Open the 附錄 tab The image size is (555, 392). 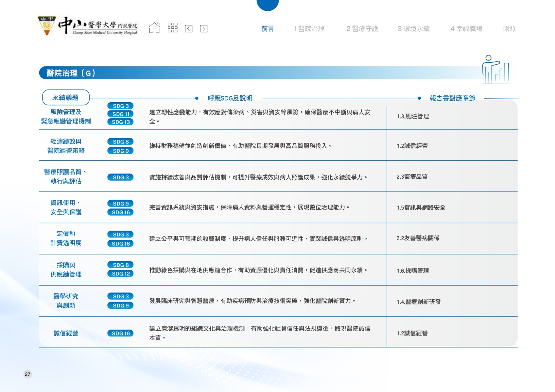click(509, 29)
